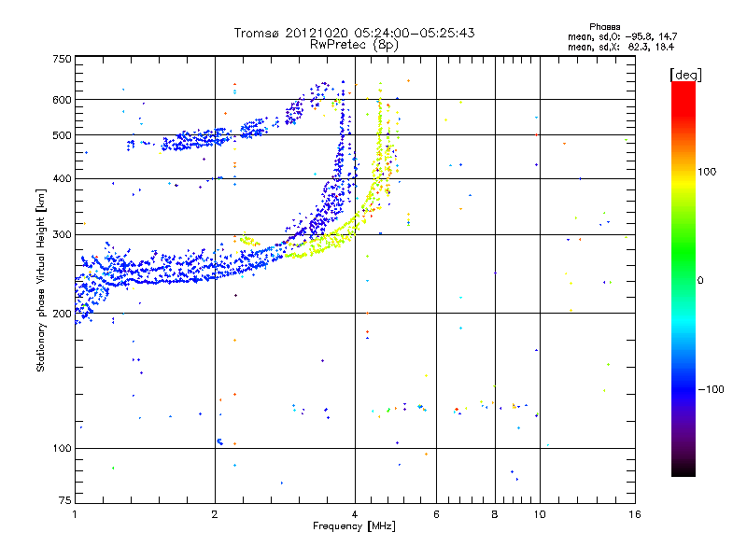Screen dimensions: 747x560
Task: Click the 'Phases' header label
Action: pyautogui.click(x=604, y=27)
